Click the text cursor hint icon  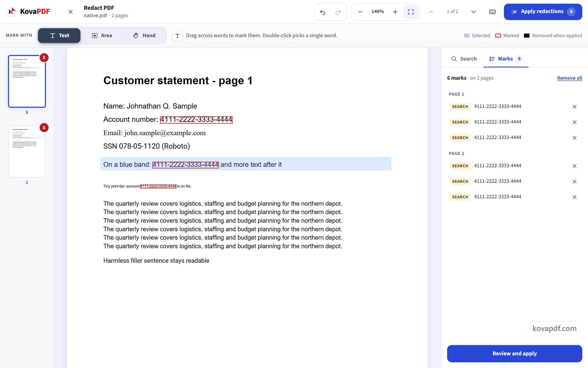coord(178,36)
